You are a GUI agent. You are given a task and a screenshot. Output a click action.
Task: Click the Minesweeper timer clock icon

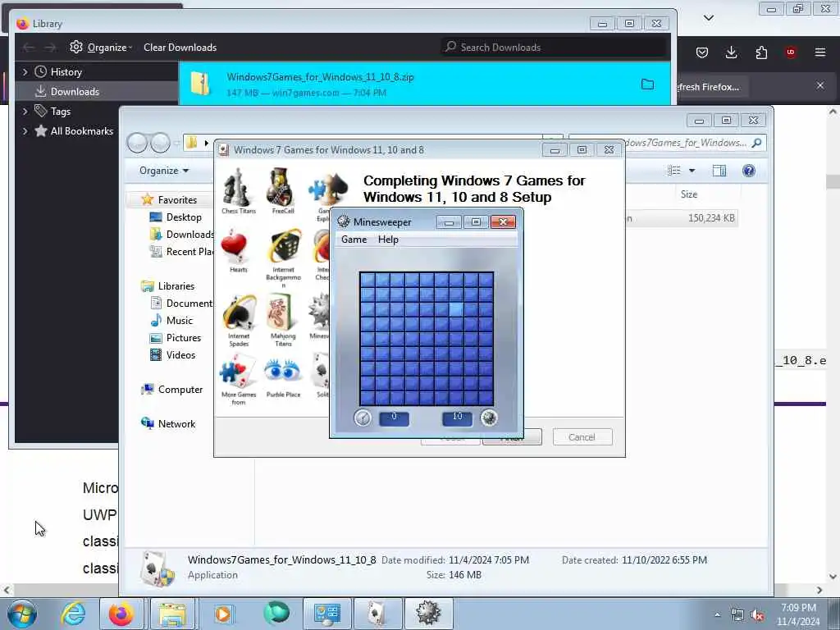363,418
